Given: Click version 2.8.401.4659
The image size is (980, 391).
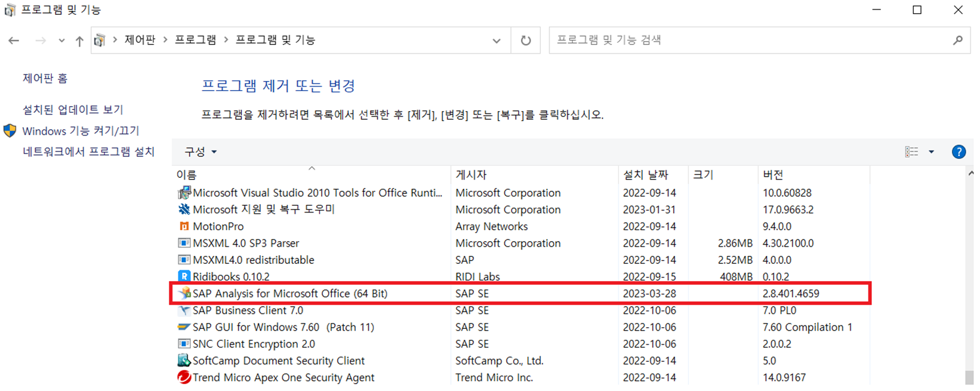Looking at the screenshot, I should tap(791, 294).
